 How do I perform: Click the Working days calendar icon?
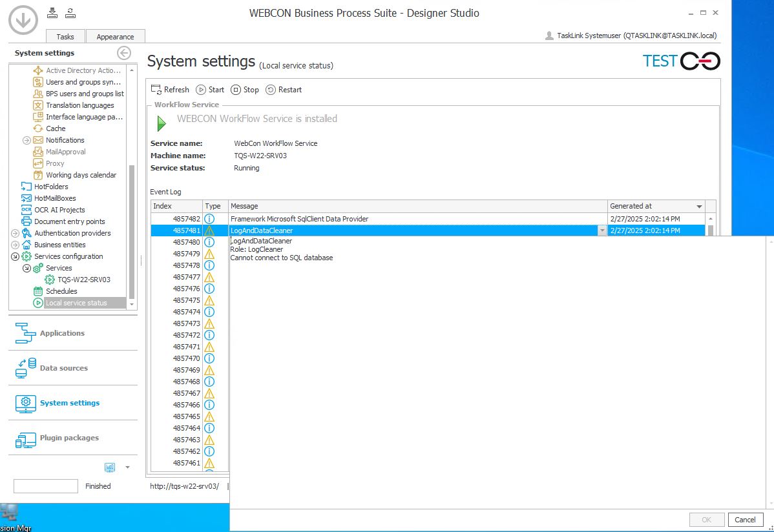pos(38,175)
